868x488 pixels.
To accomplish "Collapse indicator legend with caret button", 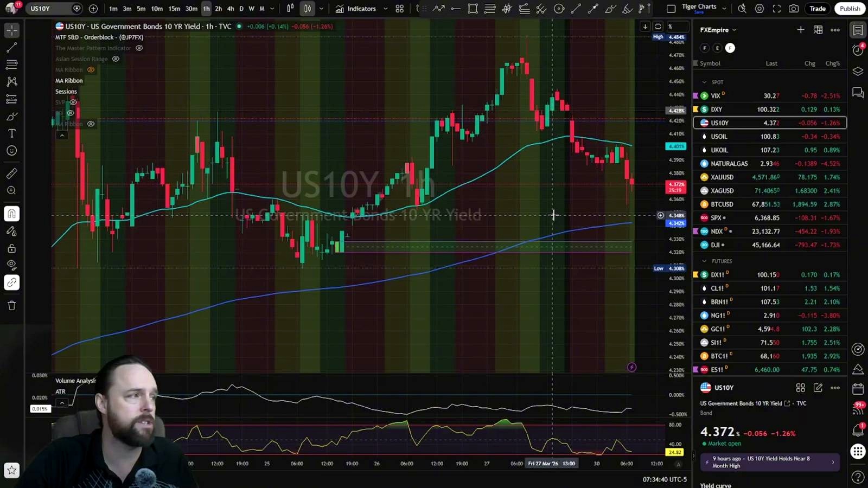I will coord(62,135).
